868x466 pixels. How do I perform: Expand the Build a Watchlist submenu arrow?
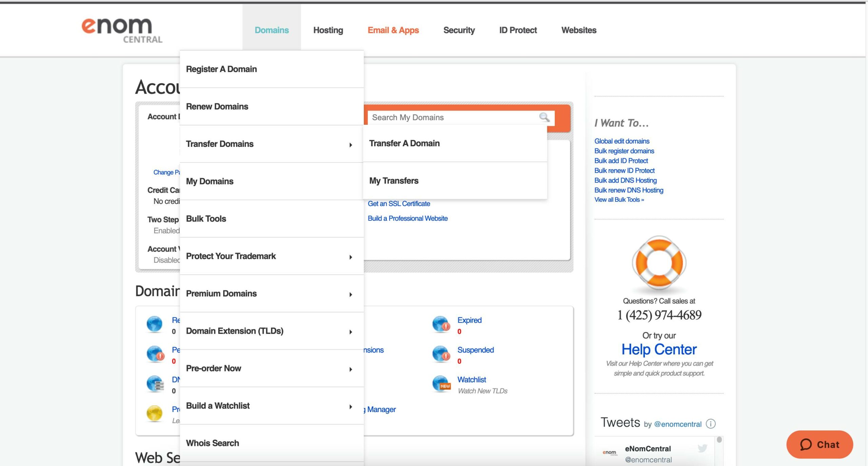click(351, 407)
